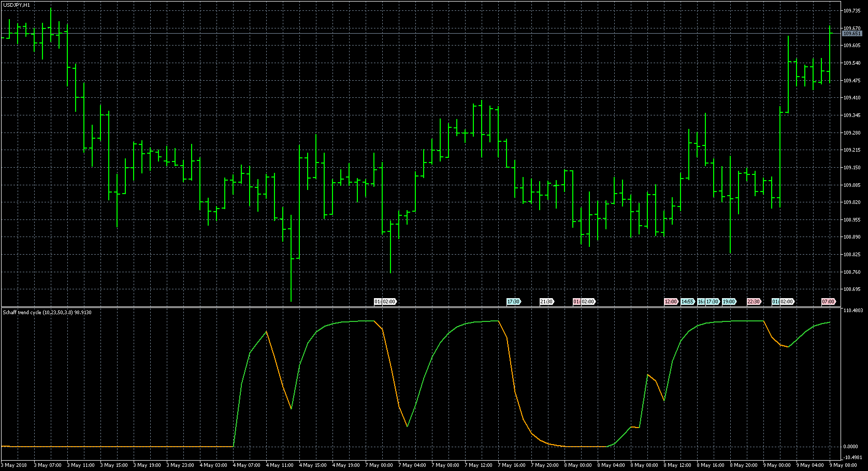
Task: Click the current price tag 109.651
Action: click(x=852, y=34)
